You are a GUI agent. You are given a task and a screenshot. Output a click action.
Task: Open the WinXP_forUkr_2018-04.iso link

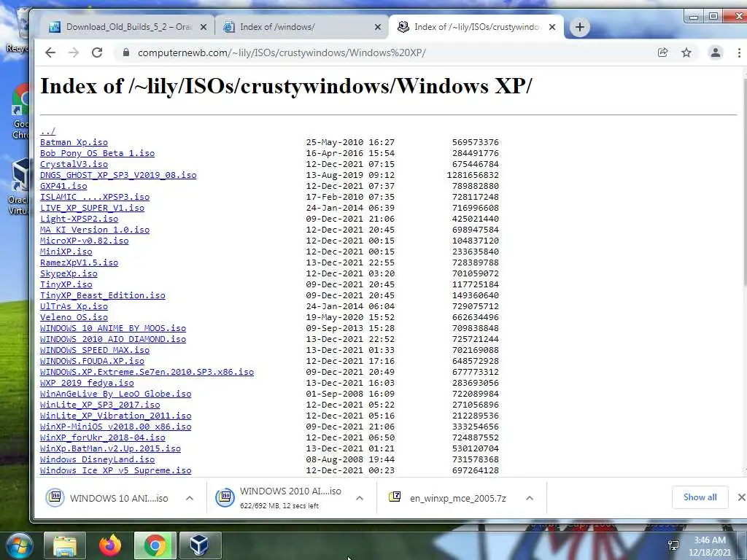coord(102,438)
